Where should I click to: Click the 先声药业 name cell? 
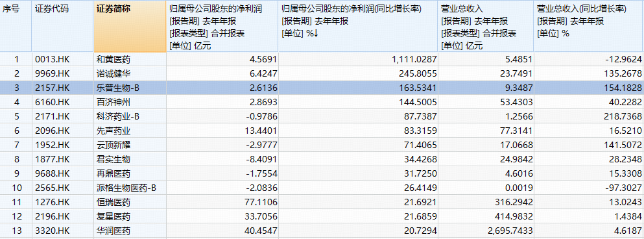point(113,131)
